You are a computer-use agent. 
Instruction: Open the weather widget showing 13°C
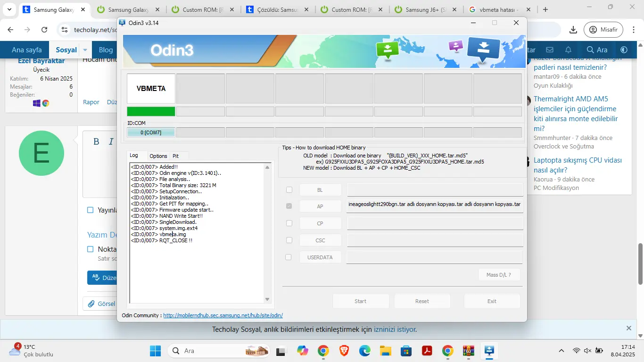31,351
